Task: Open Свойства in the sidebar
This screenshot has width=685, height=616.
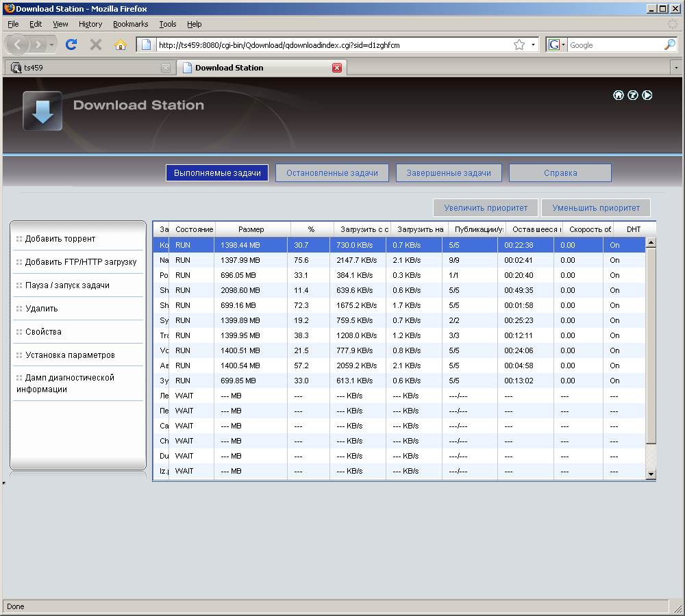Action: [x=43, y=332]
